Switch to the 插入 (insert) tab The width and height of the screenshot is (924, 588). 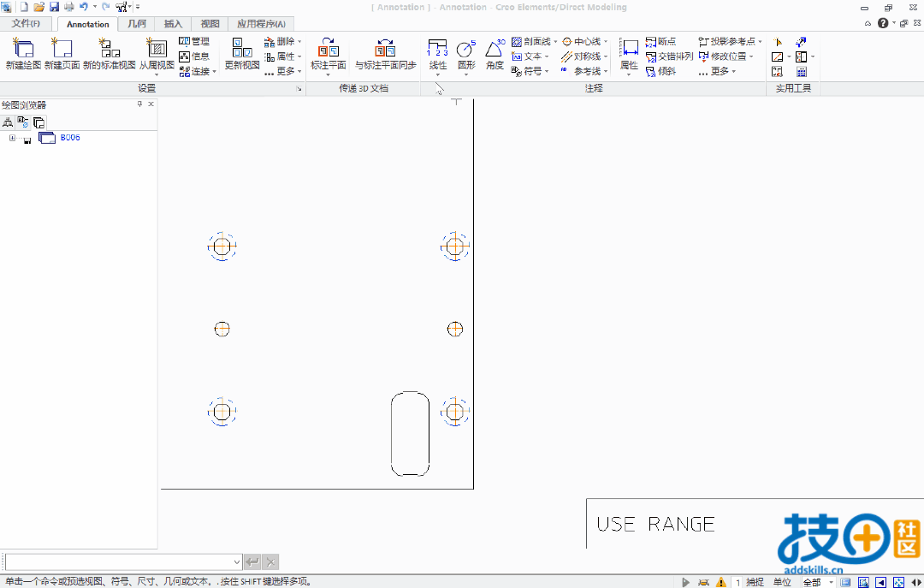click(173, 24)
